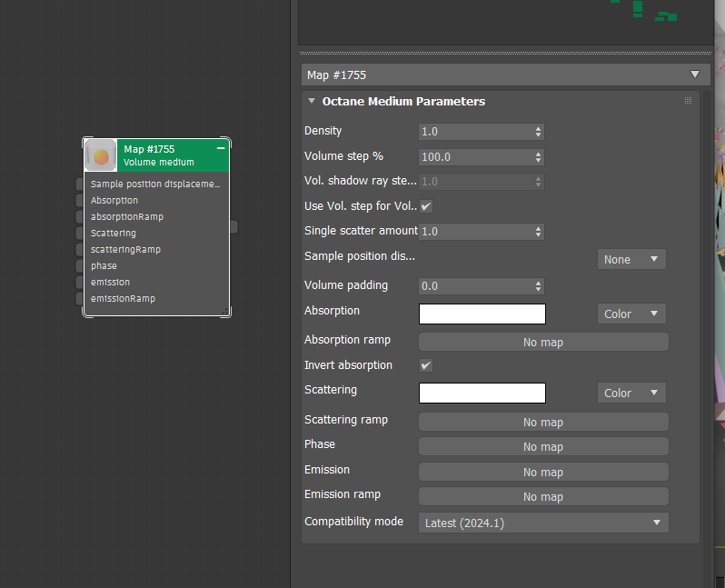
Task: Click the 'Absorption' node slot label
Action: [114, 200]
